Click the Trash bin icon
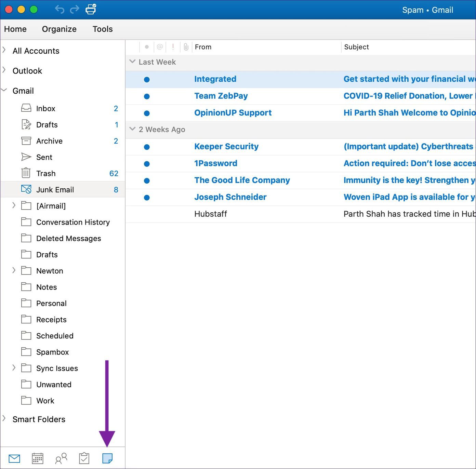This screenshot has height=469, width=476. [x=26, y=173]
